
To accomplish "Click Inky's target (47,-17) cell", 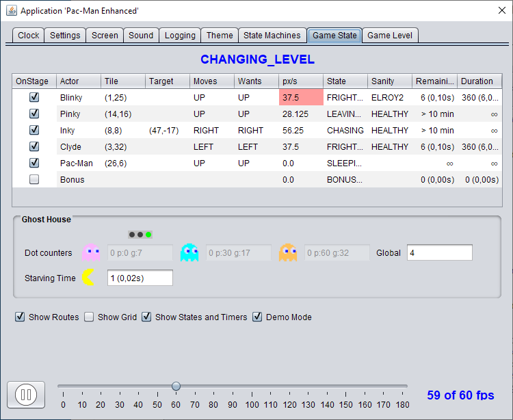I will coord(168,130).
